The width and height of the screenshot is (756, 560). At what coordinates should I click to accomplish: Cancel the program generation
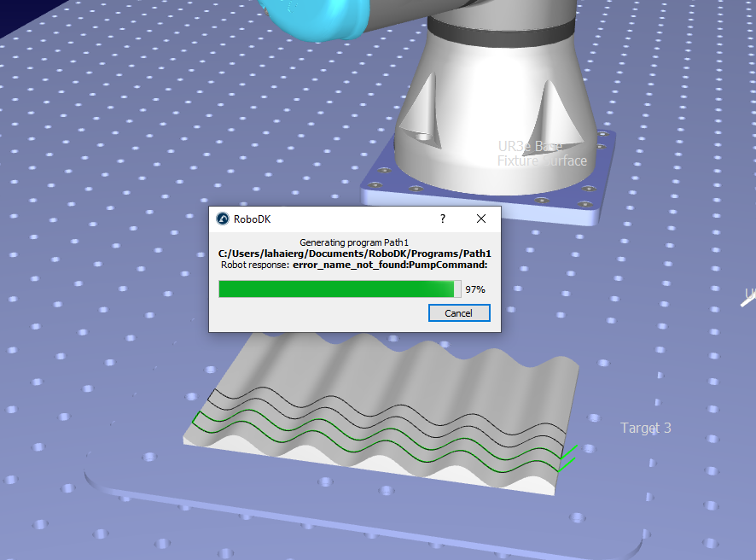459,313
